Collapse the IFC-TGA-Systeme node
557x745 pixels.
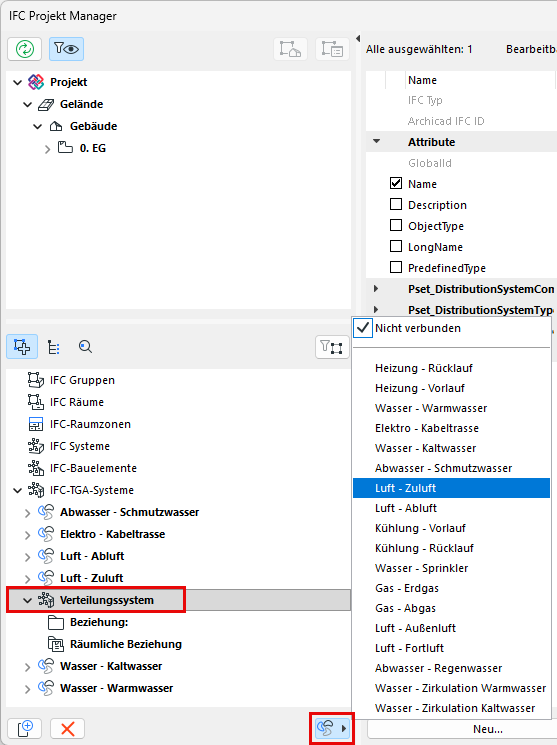tap(18, 490)
